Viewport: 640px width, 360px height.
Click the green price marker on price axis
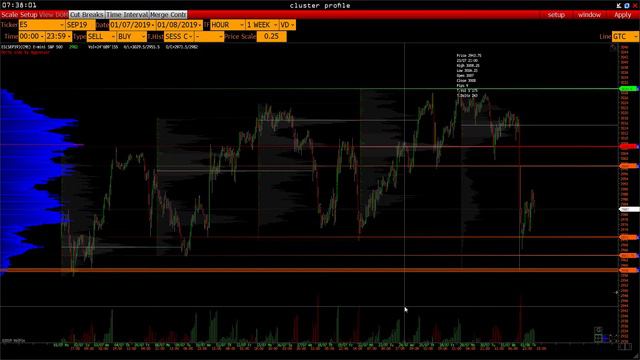pos(628,89)
